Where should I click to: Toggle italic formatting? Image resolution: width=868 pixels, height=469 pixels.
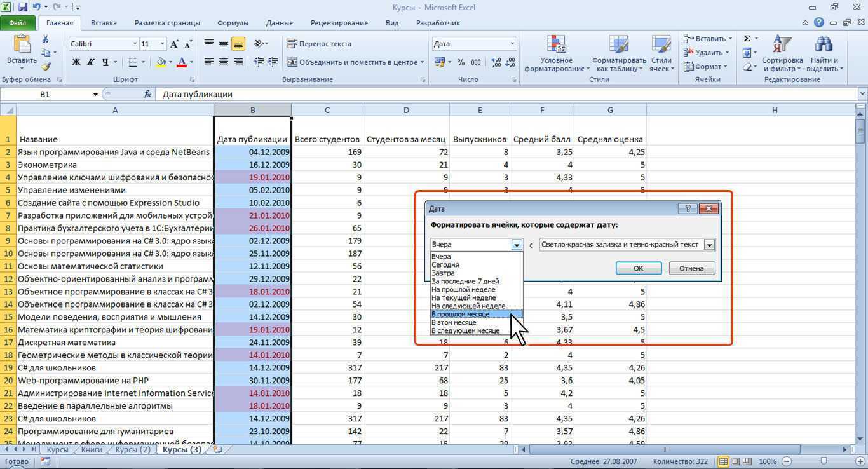(90, 62)
